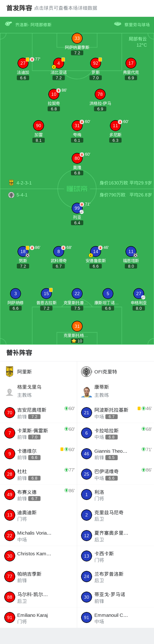Click the 察里劳乌球场 stadium icon
154x644 pixels.
click(118, 24)
